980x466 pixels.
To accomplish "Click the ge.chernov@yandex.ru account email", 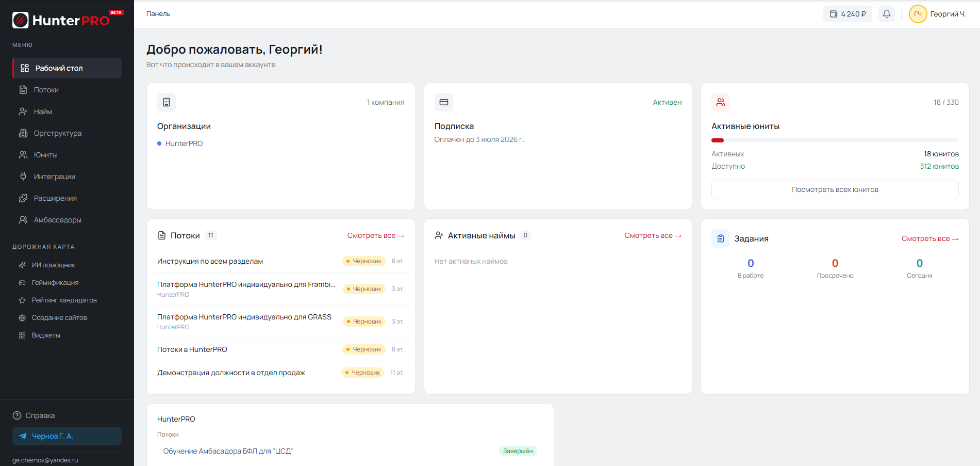I will tap(45, 460).
